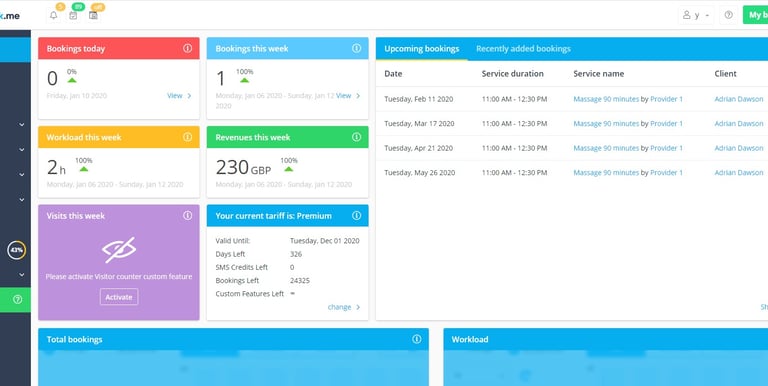Open Massage 90 minutes for Feb 11

(606, 99)
